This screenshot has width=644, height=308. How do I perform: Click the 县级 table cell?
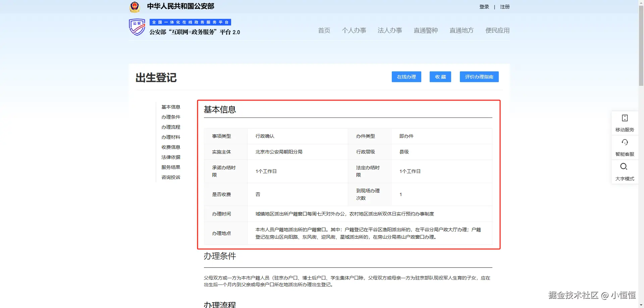pyautogui.click(x=441, y=152)
